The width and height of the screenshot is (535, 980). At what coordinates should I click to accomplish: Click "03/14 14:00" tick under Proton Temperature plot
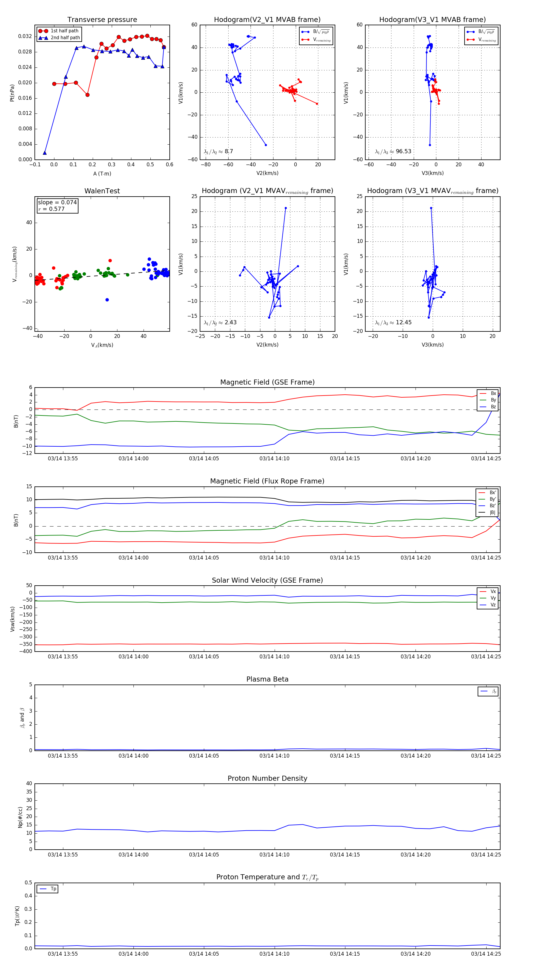[x=133, y=954]
